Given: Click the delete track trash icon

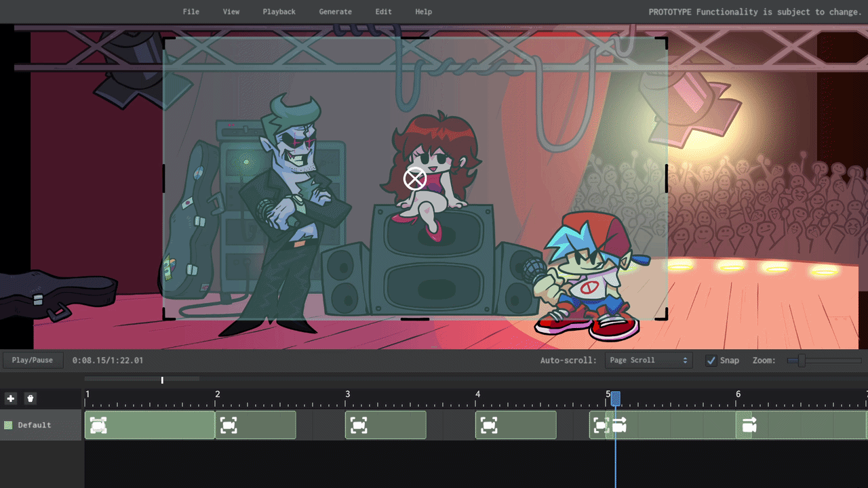Looking at the screenshot, I should pos(30,399).
